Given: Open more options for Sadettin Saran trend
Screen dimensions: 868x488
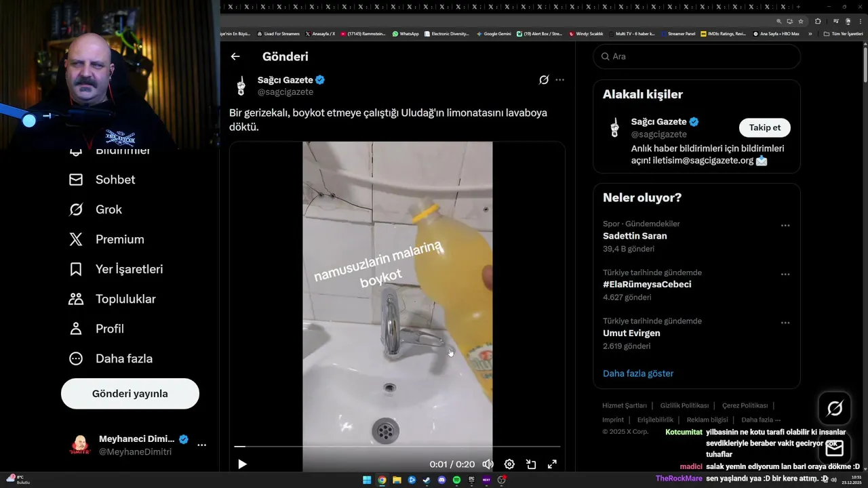Looking at the screenshot, I should click(785, 226).
